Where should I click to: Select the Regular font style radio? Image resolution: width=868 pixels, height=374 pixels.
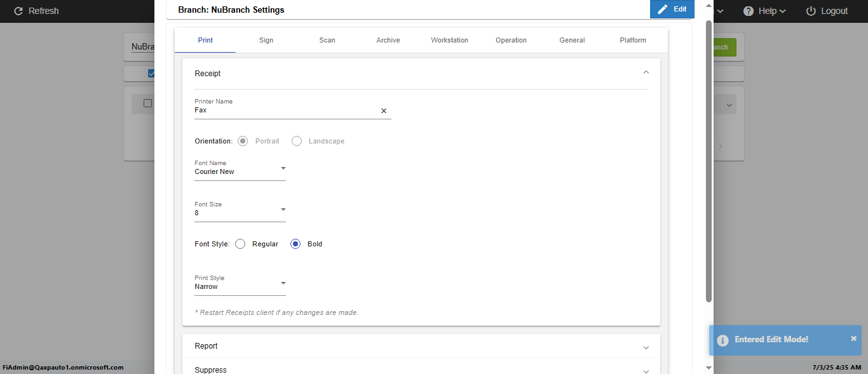click(240, 244)
